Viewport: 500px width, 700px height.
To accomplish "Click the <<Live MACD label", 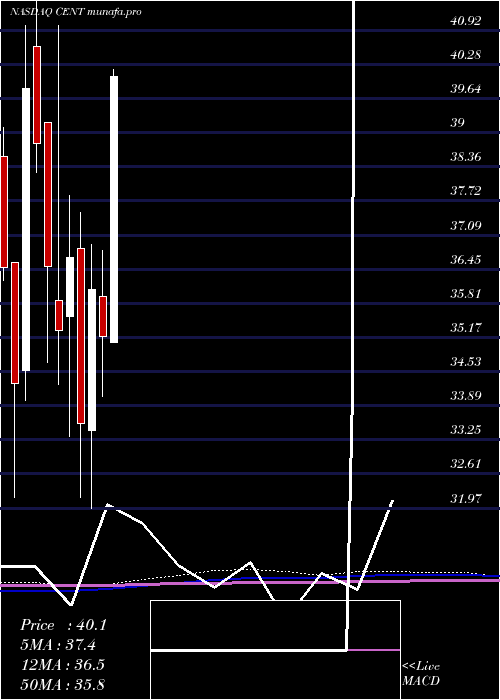I will [421, 673].
